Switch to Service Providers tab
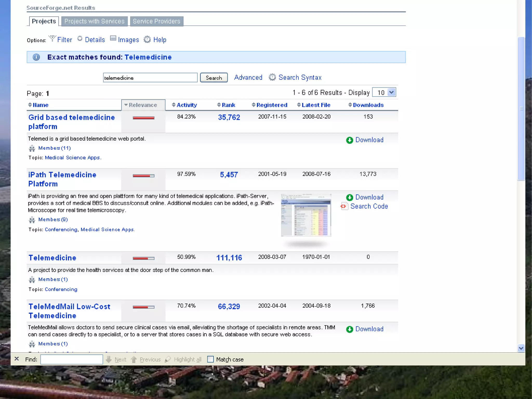This screenshot has width=532, height=399. 156,21
